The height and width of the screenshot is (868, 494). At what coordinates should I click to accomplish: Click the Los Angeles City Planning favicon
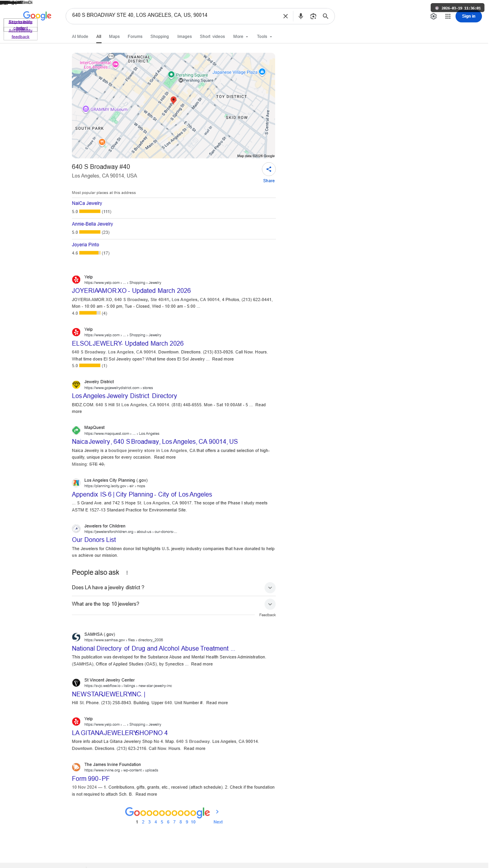click(76, 483)
